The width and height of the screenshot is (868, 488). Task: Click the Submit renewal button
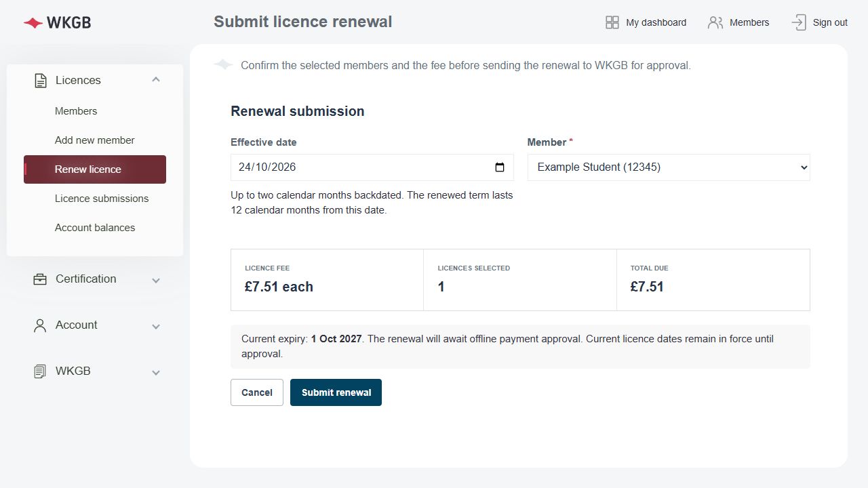click(336, 392)
